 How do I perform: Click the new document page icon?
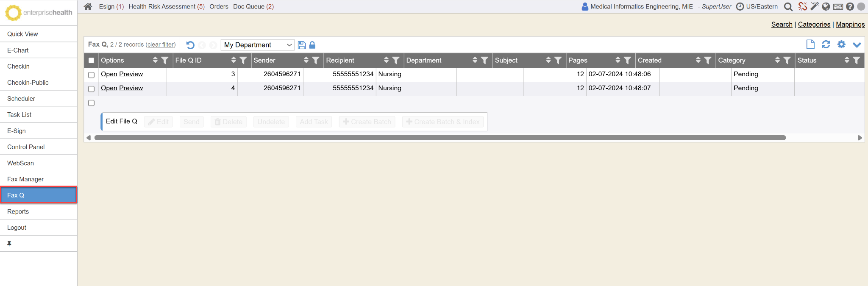(810, 44)
